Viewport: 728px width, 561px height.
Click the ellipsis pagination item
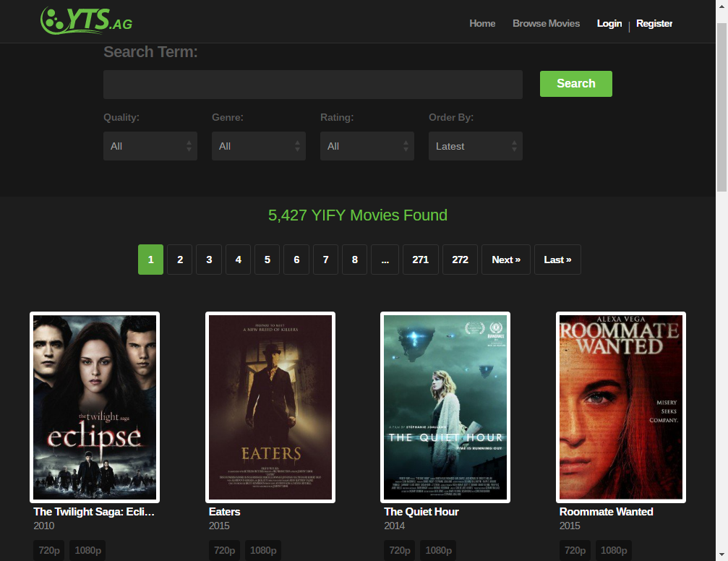tap(385, 260)
